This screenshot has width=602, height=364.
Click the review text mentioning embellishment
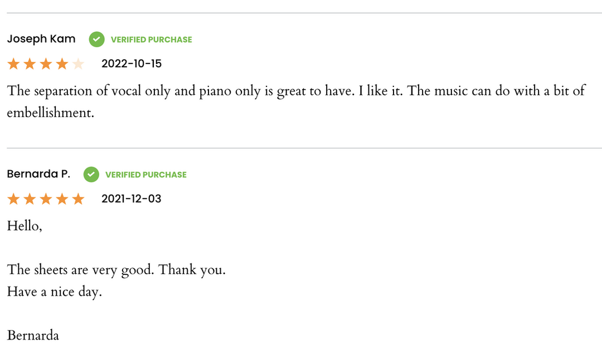(295, 101)
